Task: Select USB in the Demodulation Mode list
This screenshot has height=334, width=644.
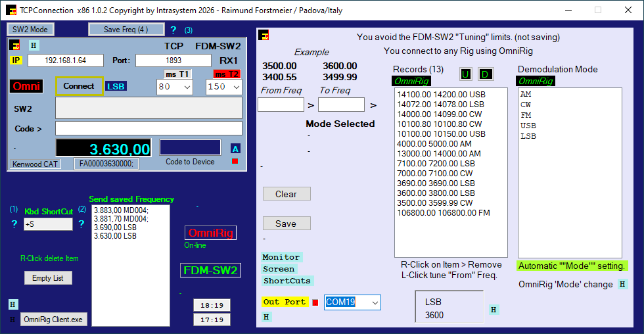Action: tap(528, 126)
